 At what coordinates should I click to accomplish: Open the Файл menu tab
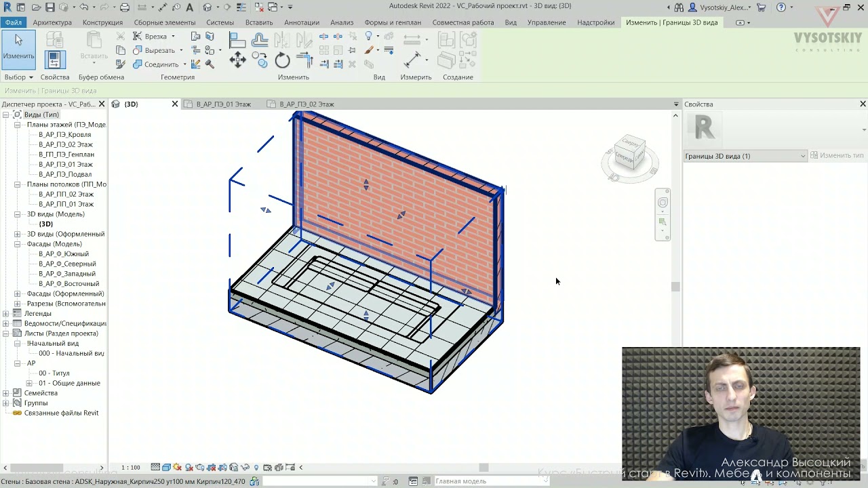13,22
